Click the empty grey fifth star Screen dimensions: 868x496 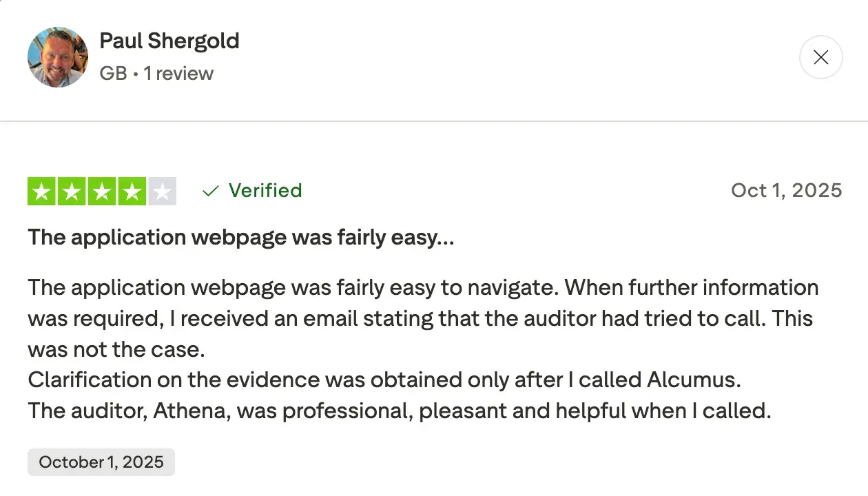(x=162, y=192)
